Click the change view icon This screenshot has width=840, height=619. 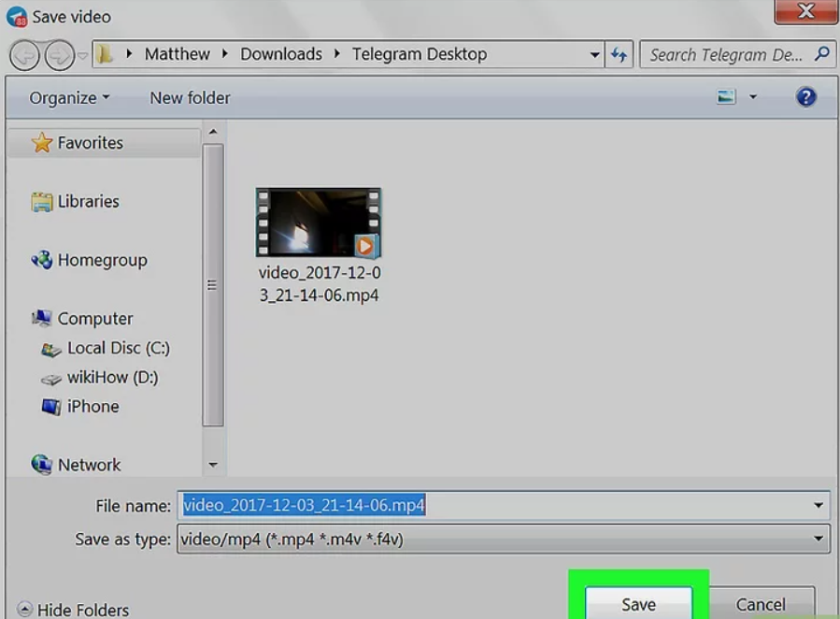[x=726, y=97]
